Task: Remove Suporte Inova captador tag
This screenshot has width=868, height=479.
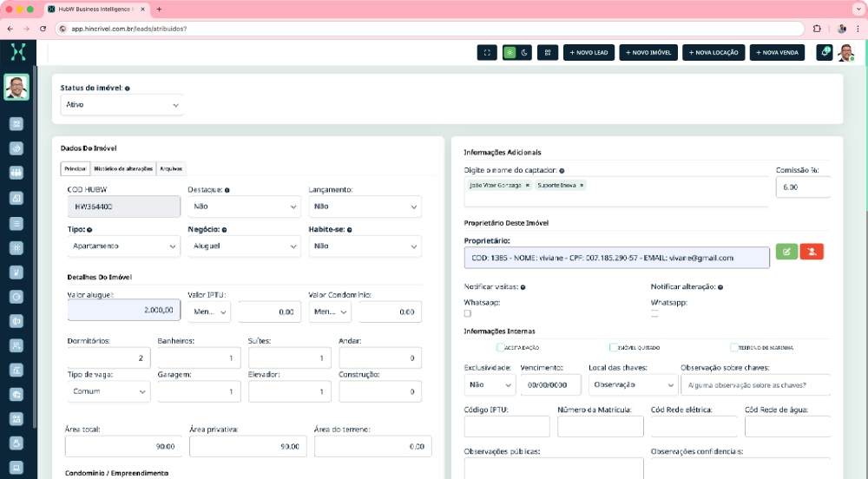Action: [x=582, y=186]
